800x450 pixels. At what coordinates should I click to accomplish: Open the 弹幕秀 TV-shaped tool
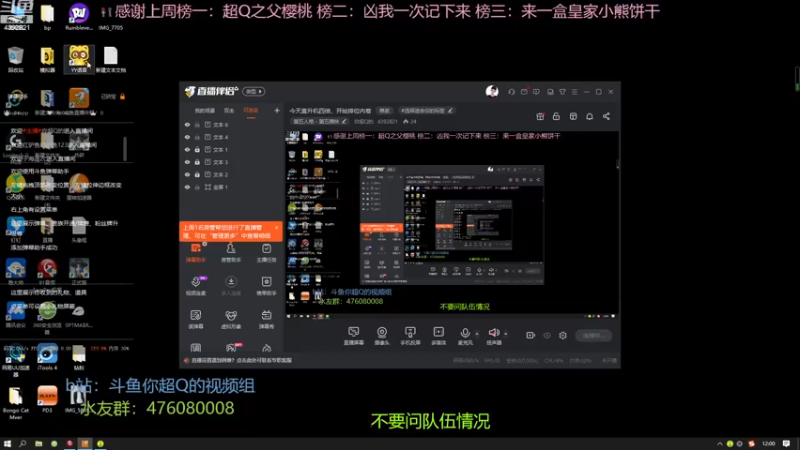[x=266, y=319]
